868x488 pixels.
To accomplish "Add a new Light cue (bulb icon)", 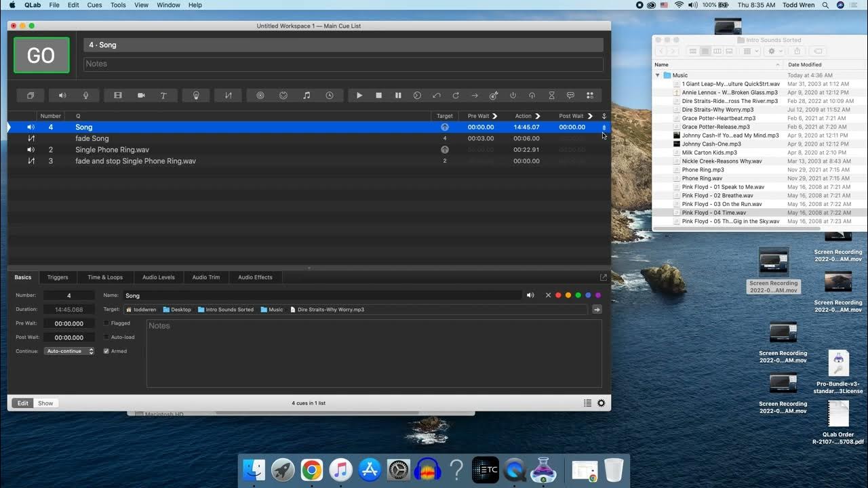I will (196, 96).
